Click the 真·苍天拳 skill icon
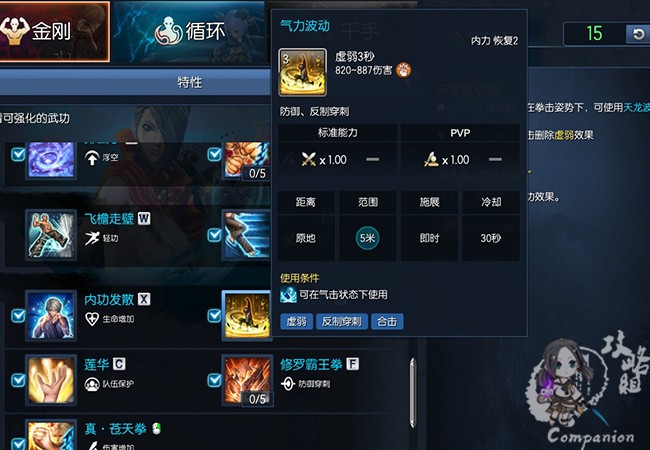The image size is (650, 450). tap(51, 435)
